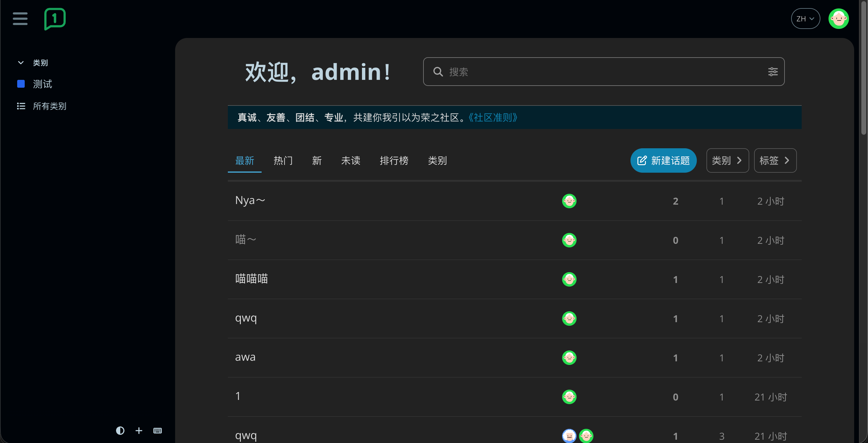Click the 新建话题 button
The width and height of the screenshot is (868, 443).
click(x=663, y=160)
